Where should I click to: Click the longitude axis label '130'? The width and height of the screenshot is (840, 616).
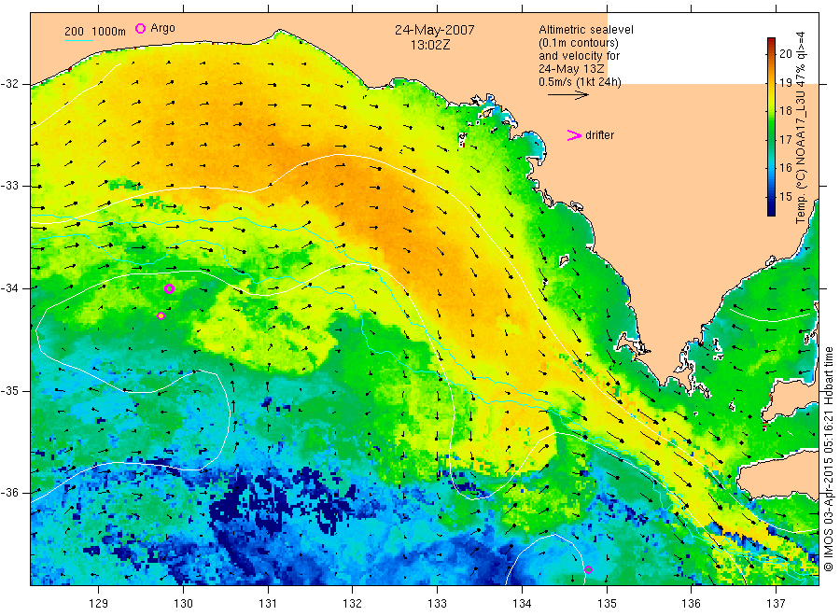coord(183,604)
